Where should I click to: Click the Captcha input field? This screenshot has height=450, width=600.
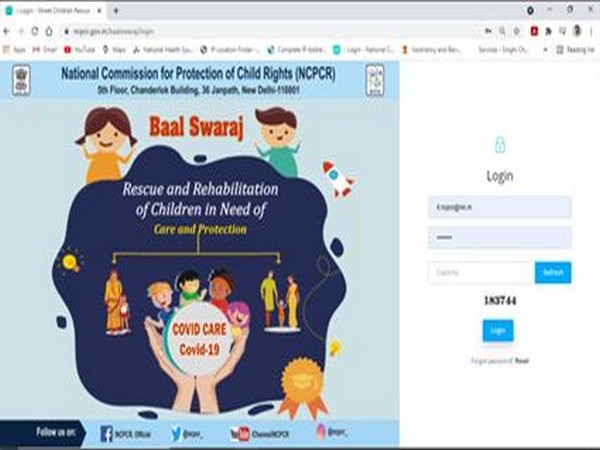pos(481,272)
